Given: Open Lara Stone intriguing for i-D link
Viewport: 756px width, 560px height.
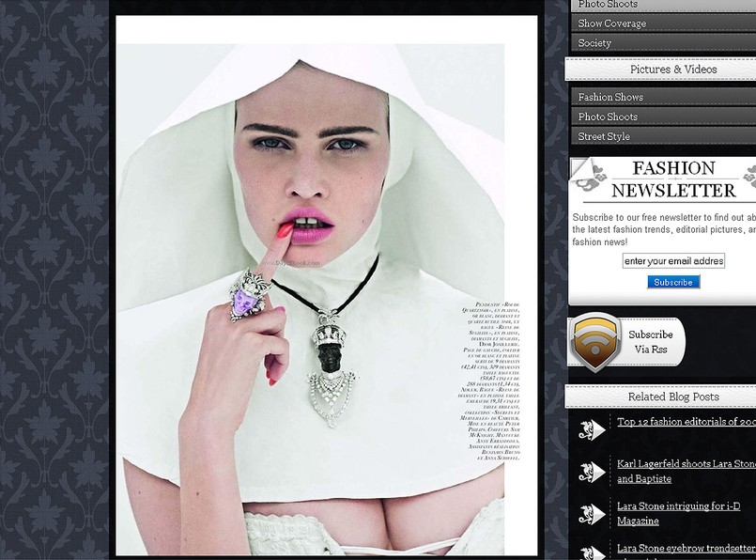Looking at the screenshot, I should (678, 513).
